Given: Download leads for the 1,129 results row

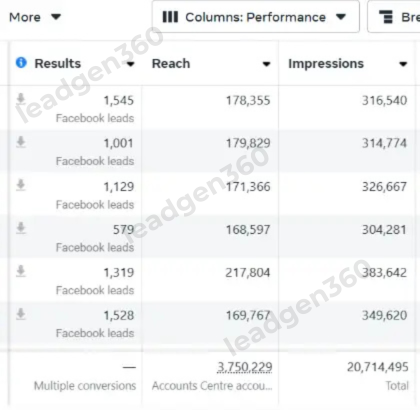Looking at the screenshot, I should 21,185.
